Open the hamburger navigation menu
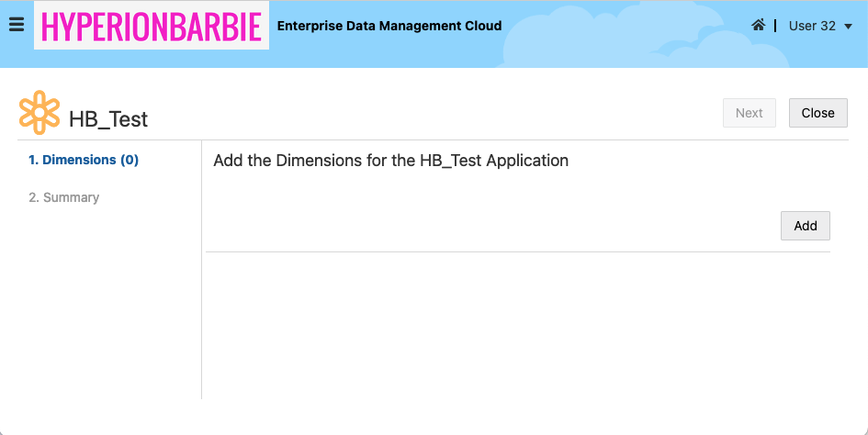This screenshot has height=435, width=868. point(17,25)
